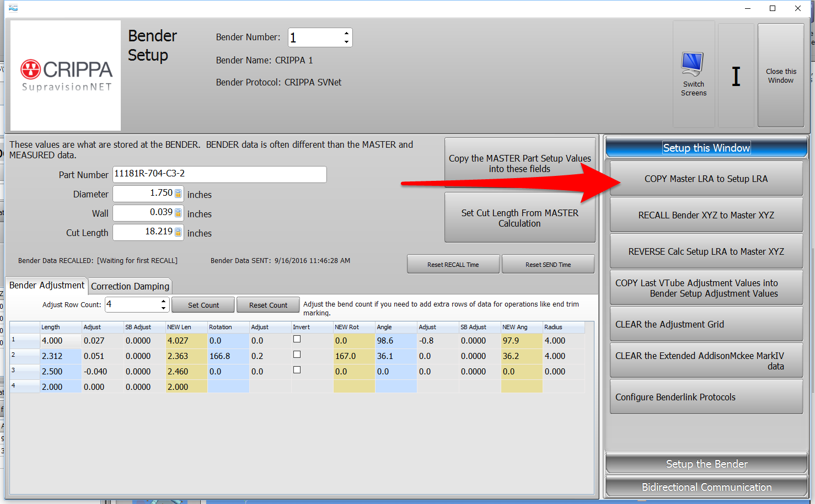The width and height of the screenshot is (815, 504).
Task: Select the Bender Adjustment tab
Action: pyautogui.click(x=47, y=285)
